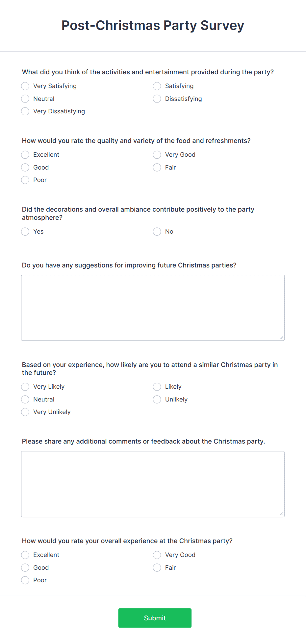
Task: Focus the additional comments feedback box
Action: click(153, 483)
